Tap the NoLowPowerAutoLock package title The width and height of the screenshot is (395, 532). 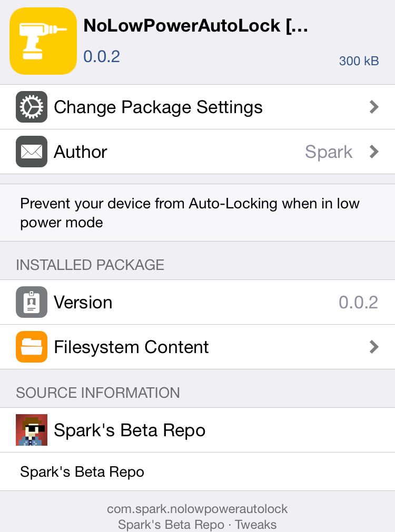(195, 26)
